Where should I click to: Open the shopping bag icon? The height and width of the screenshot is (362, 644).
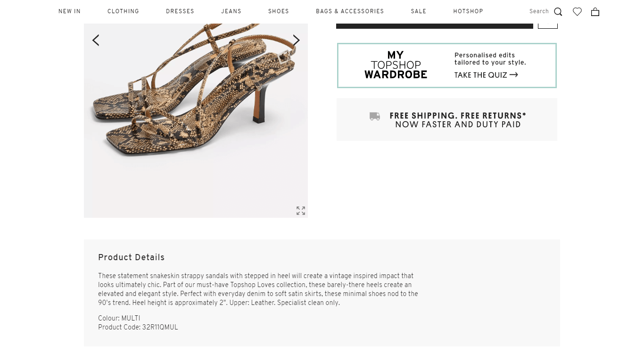pos(595,12)
